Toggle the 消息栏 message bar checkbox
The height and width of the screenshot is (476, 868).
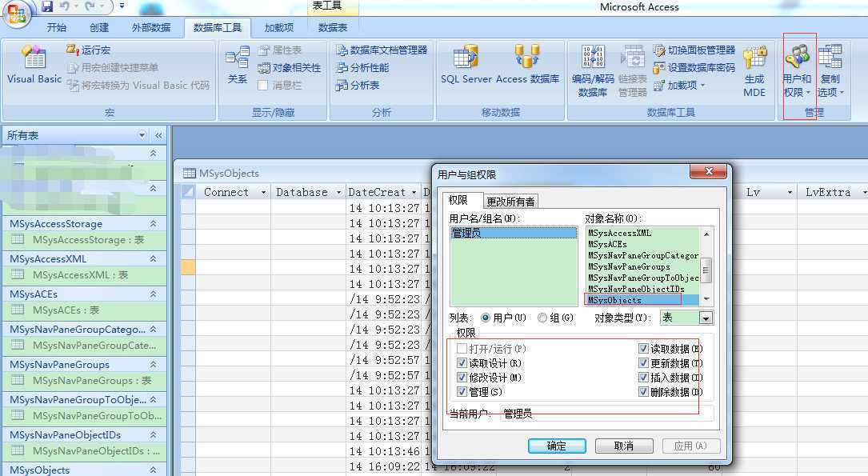click(x=263, y=86)
